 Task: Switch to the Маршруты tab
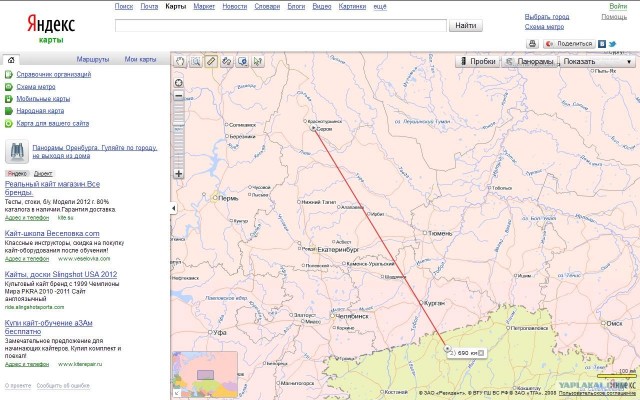coord(93,60)
